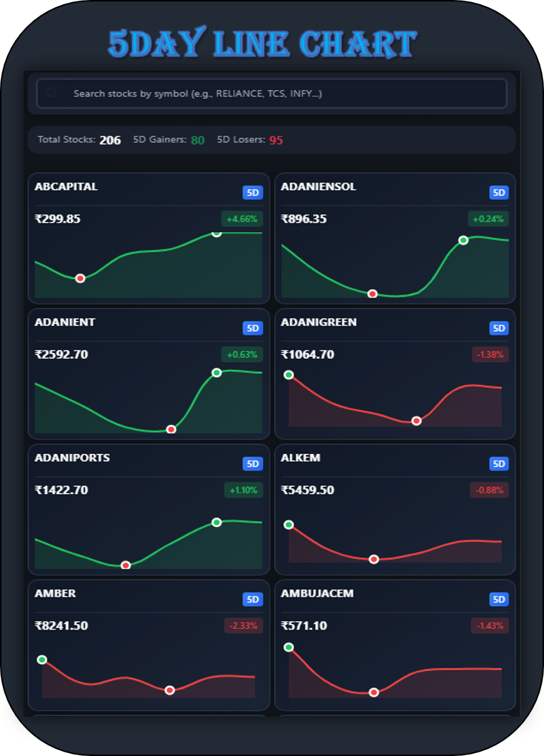Click the red low-point marker on ADANIENT chart

click(171, 429)
